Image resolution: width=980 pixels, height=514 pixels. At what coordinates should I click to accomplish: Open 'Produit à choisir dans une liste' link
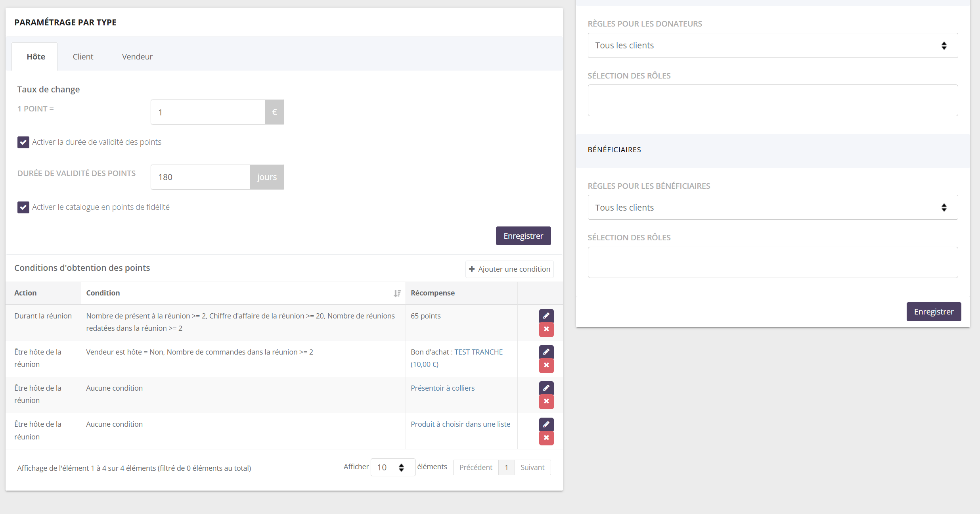click(x=460, y=424)
